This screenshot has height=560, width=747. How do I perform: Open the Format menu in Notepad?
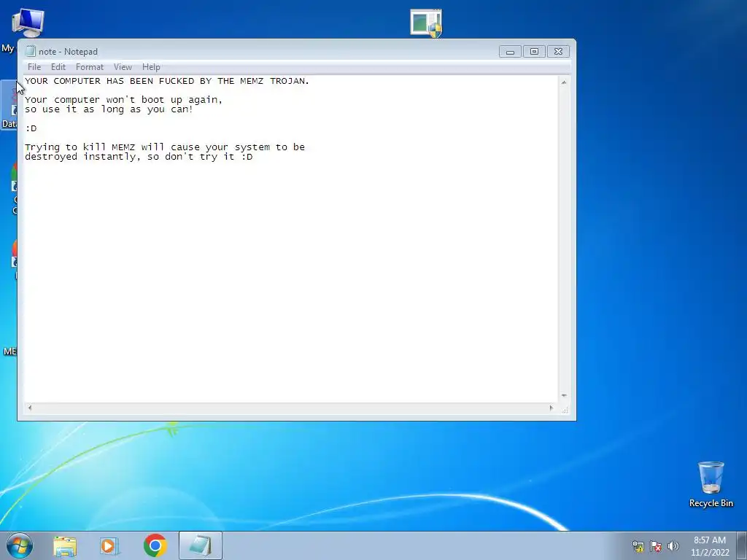(x=90, y=67)
